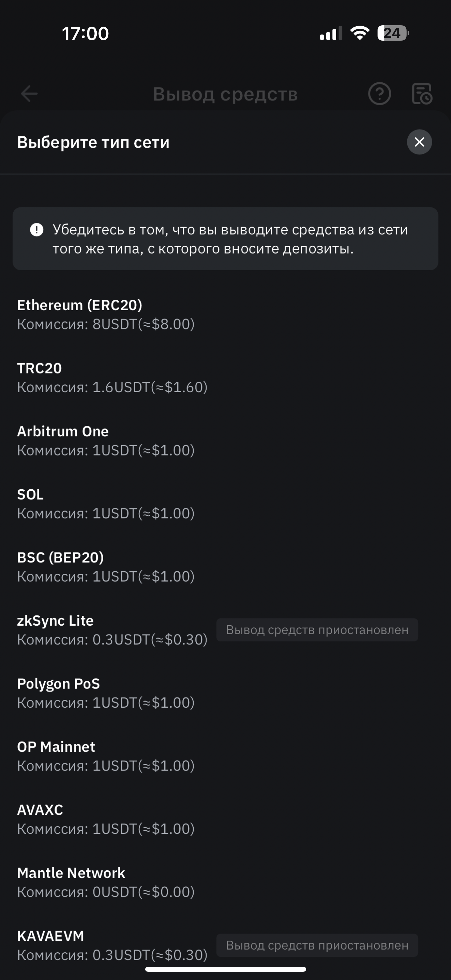Image resolution: width=451 pixels, height=980 pixels.
Task: Tap the warning exclamation icon
Action: [x=37, y=230]
